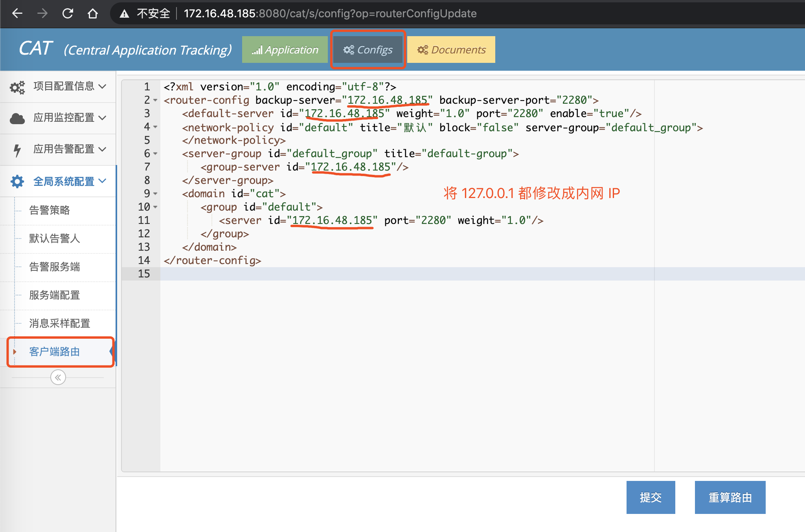
Task: Click the browser home icon
Action: (x=93, y=13)
